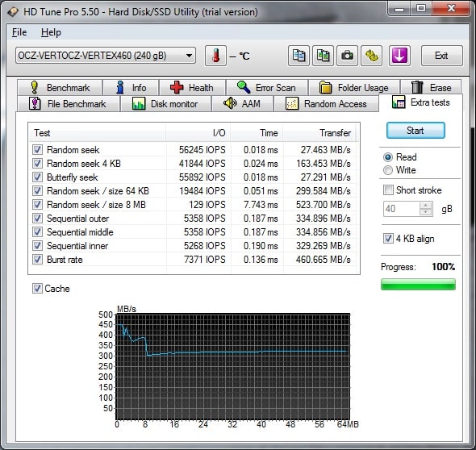Click the 19484 IOPS value
This screenshot has width=476, height=450.
tap(203, 191)
